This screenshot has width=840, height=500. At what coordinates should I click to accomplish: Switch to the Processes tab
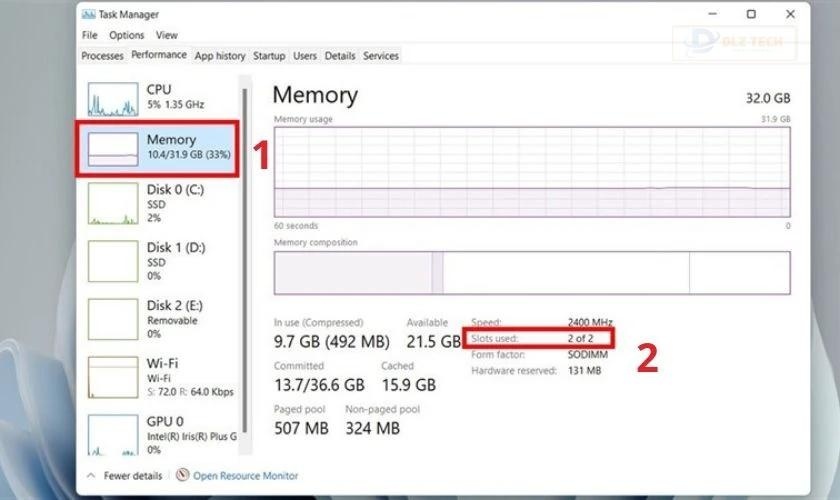click(x=102, y=56)
